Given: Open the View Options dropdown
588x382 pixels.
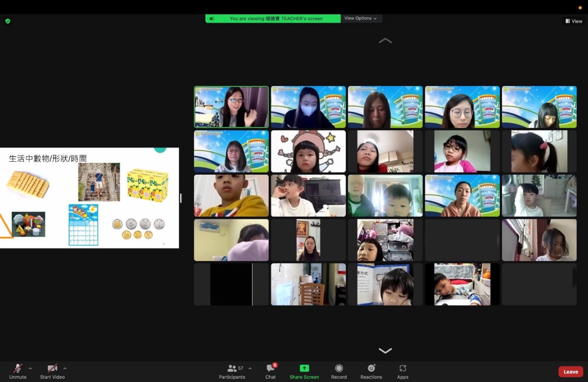Looking at the screenshot, I should point(361,18).
